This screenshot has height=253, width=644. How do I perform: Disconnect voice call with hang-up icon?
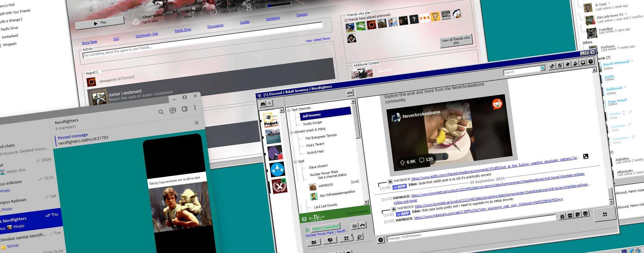[363, 226]
